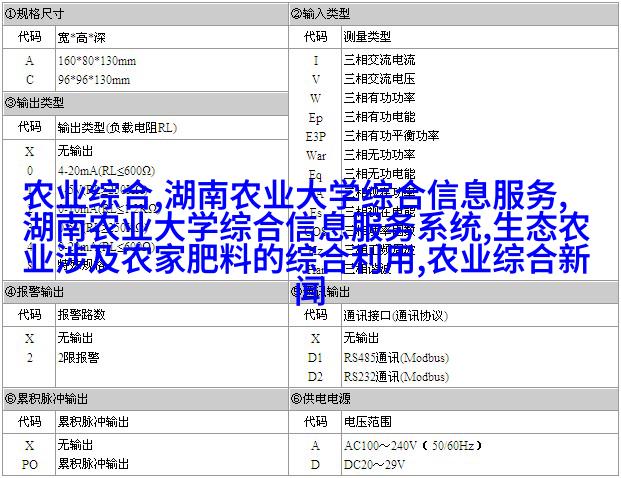Click the 三相交流电压 entry
The height and width of the screenshot is (478, 621).
tap(379, 79)
